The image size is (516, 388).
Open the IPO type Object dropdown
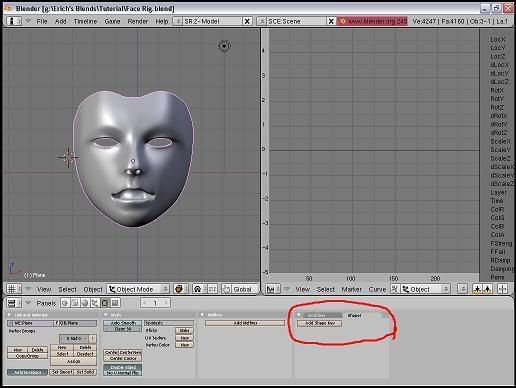tap(425, 289)
